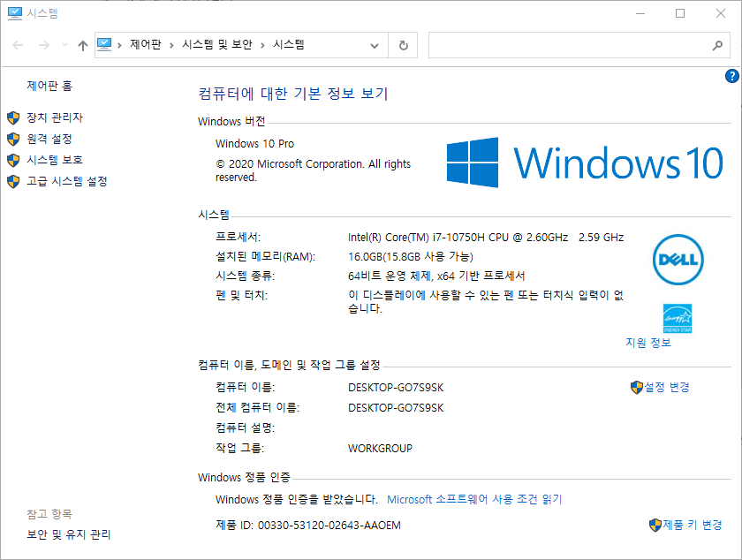Click the 16.0GB installed memory value

[410, 256]
